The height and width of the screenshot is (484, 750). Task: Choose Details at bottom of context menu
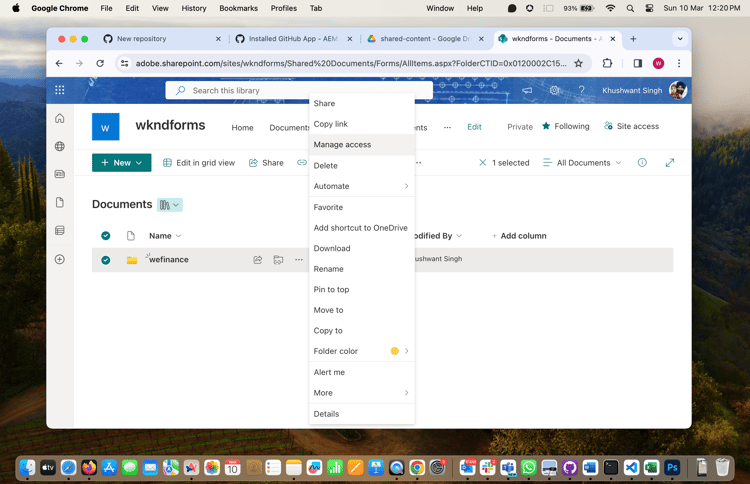click(x=362, y=414)
